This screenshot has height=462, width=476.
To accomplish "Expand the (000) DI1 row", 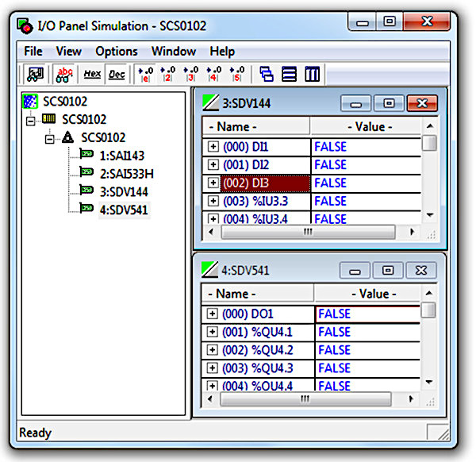I will (213, 147).
